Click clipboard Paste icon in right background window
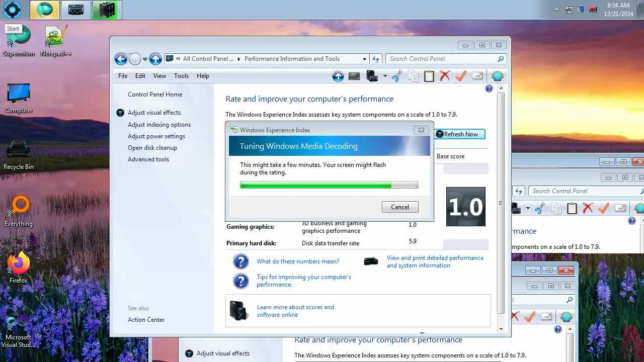Screen dimensions: 644x362 (x=572, y=208)
